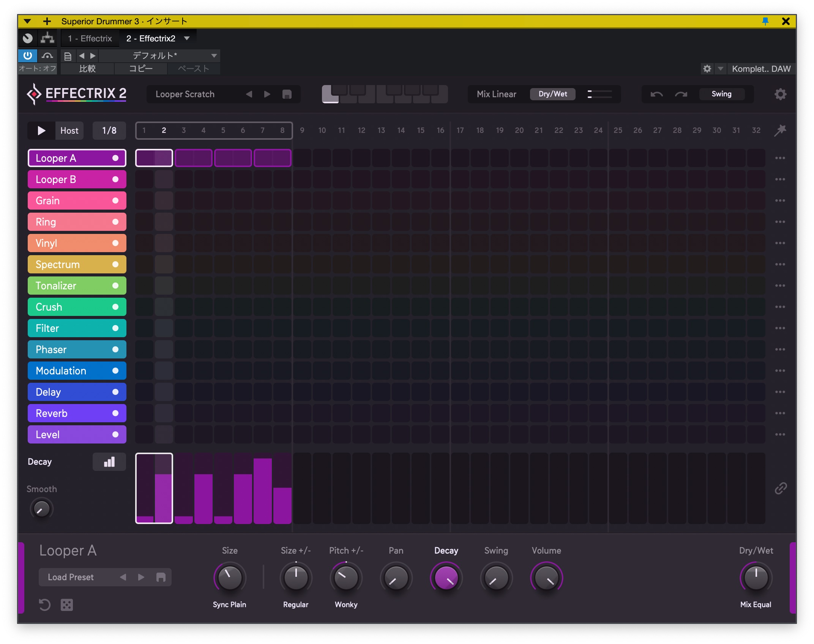Toggle the Crush effect on/off dot

(x=115, y=307)
